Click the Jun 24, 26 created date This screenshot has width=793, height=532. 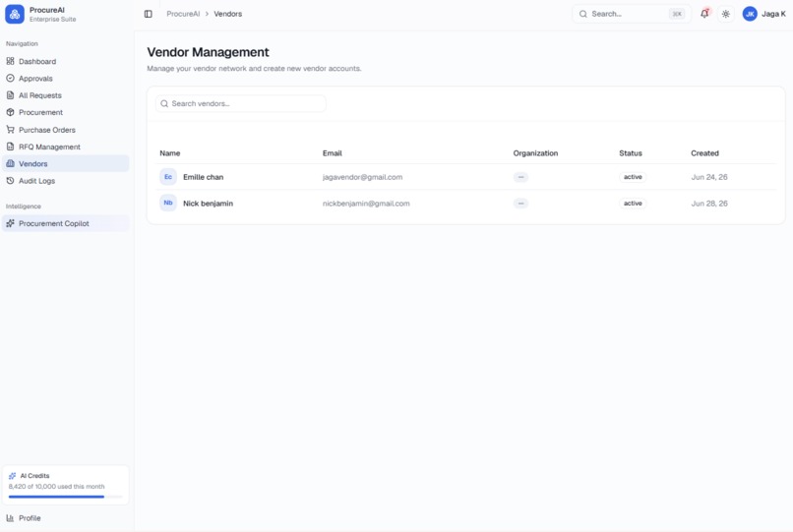pyautogui.click(x=709, y=177)
